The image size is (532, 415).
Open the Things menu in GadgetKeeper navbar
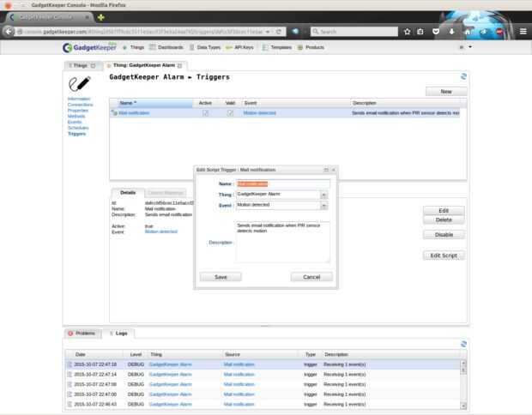click(133, 47)
